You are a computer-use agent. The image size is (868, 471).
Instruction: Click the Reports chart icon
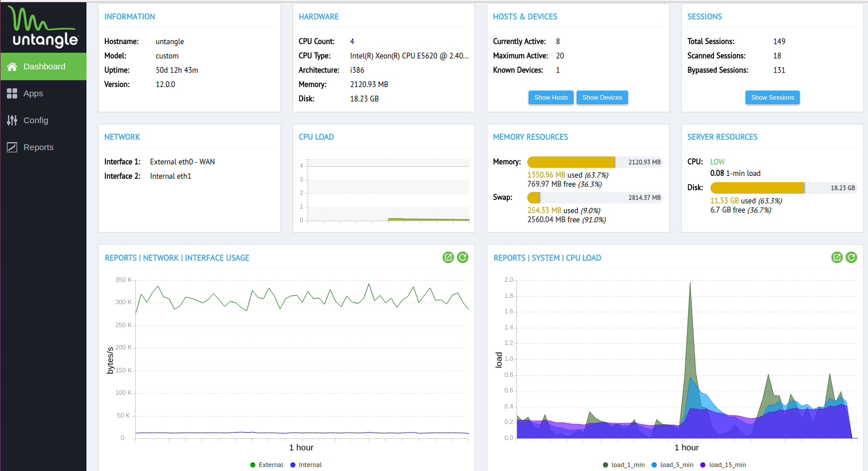coord(12,147)
